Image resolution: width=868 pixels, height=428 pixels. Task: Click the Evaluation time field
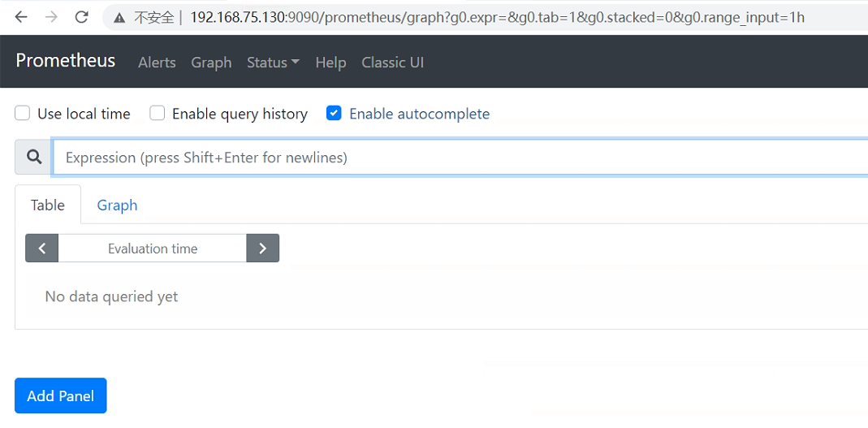point(153,249)
